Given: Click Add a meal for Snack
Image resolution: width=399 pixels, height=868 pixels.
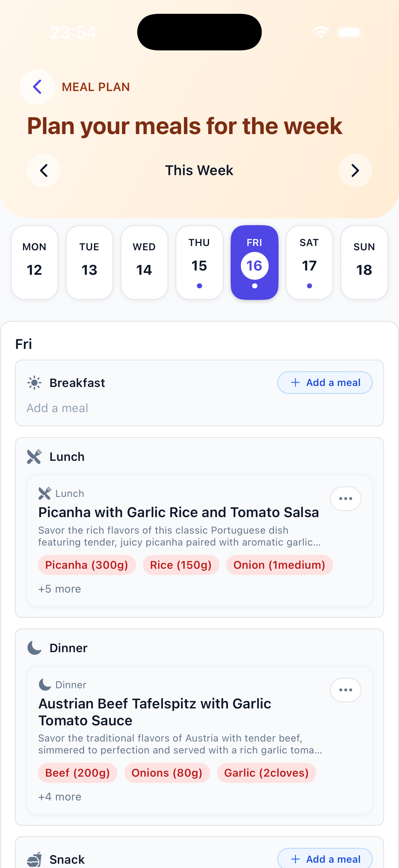Looking at the screenshot, I should click(x=325, y=859).
